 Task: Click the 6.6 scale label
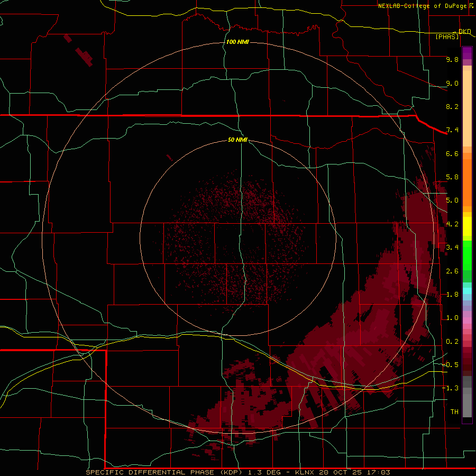coord(452,153)
